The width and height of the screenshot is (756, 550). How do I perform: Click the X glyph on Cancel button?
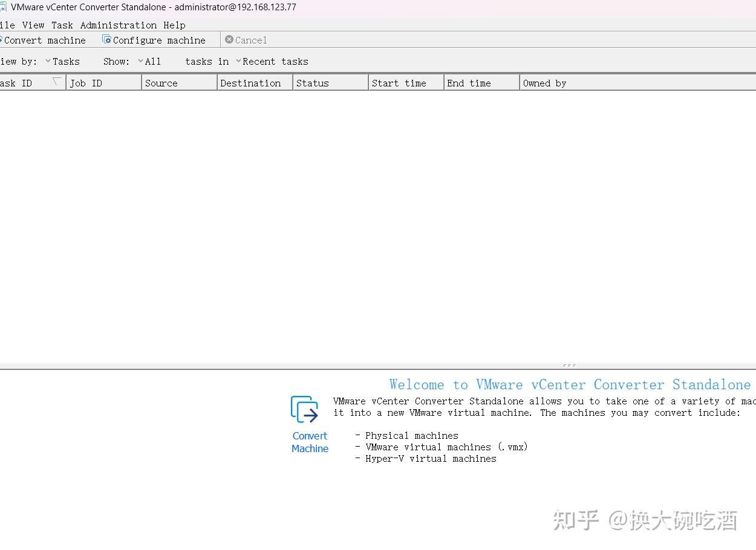(x=229, y=40)
